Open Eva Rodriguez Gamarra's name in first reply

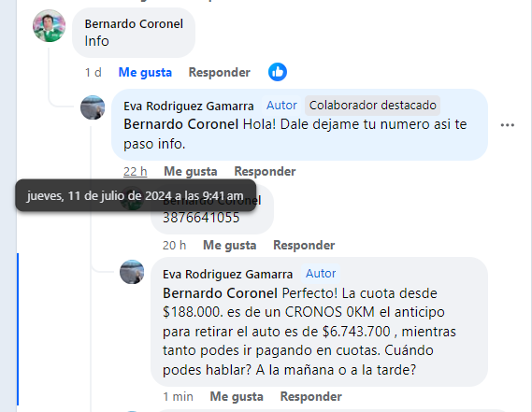click(x=189, y=107)
